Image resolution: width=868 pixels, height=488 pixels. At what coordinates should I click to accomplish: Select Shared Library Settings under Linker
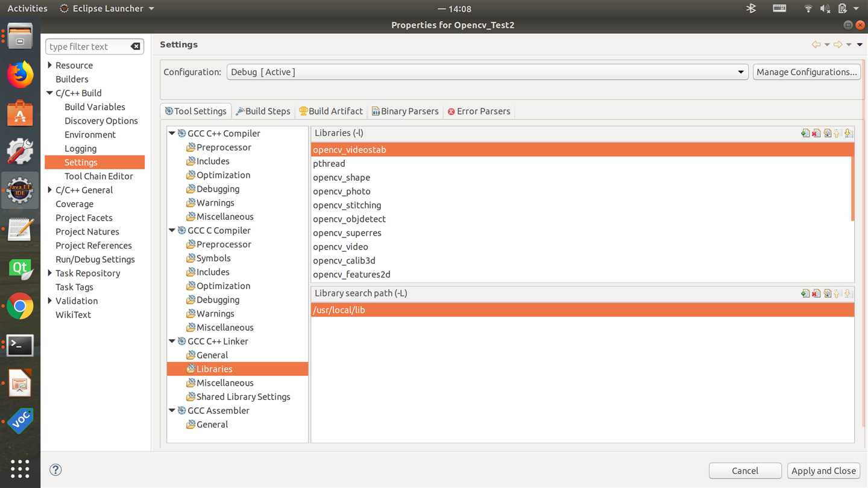click(x=243, y=396)
